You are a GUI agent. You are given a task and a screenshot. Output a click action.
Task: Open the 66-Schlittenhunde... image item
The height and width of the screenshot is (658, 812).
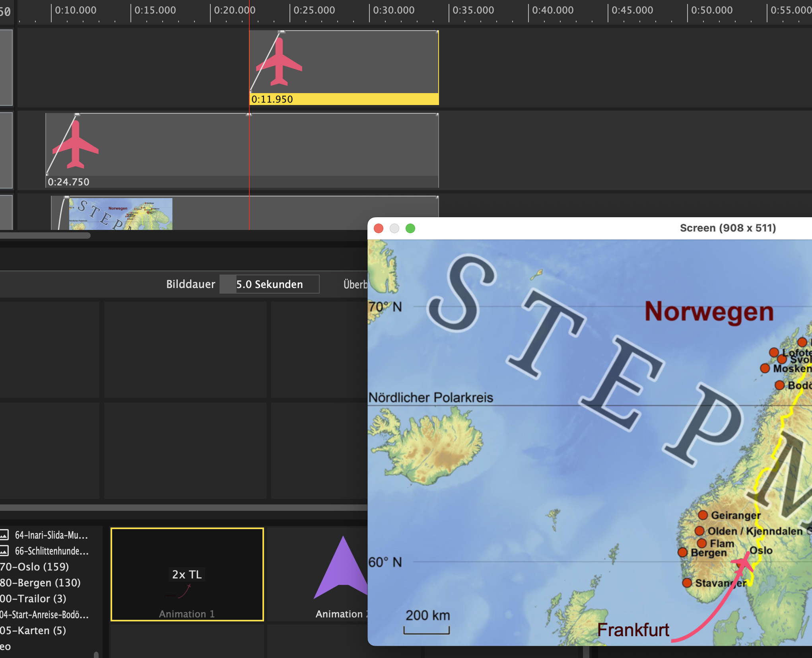tap(52, 551)
